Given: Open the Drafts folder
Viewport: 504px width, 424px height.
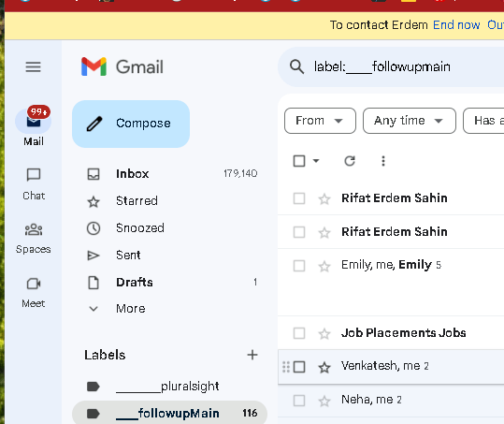Looking at the screenshot, I should [170, 282].
